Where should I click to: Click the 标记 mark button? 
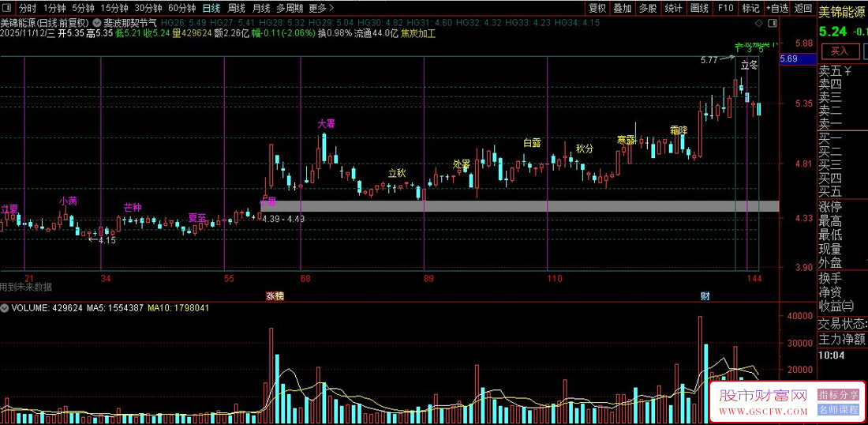pyautogui.click(x=750, y=9)
